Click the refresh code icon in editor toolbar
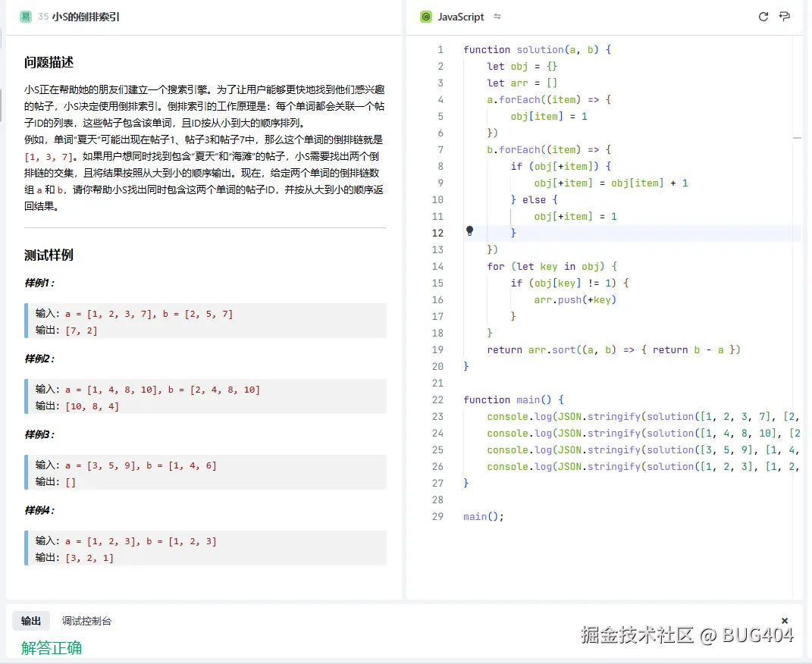Screen dimensions: 812x664 (x=763, y=16)
